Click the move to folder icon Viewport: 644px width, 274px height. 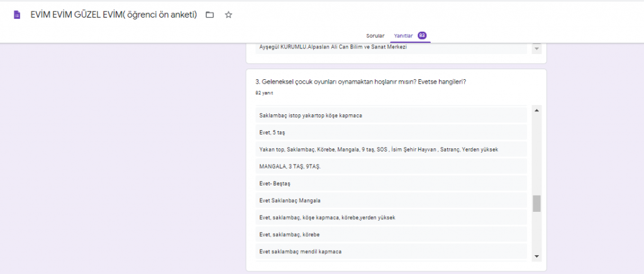point(209,14)
